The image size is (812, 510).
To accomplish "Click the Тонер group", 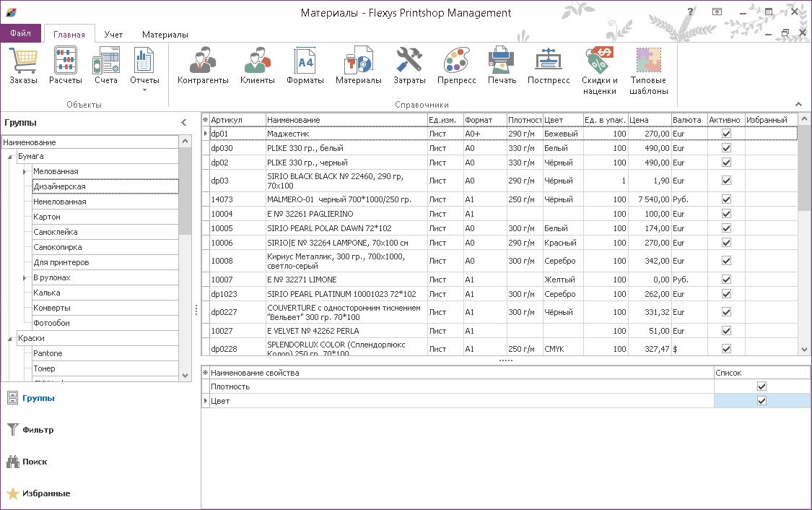I will point(105,368).
